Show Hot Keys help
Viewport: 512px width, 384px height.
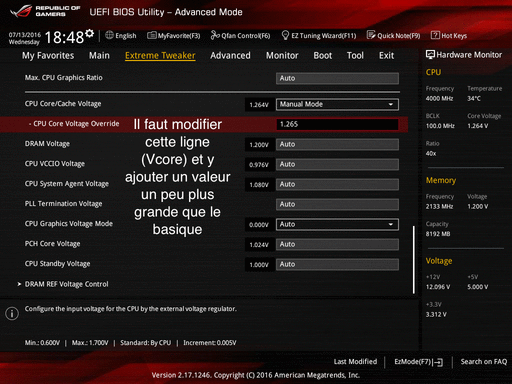tap(449, 36)
